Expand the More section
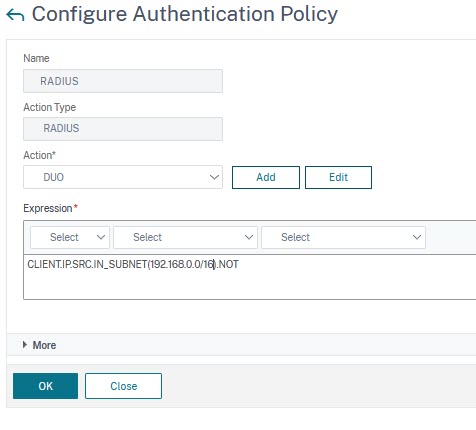Viewport: 476px width, 430px height. (44, 345)
